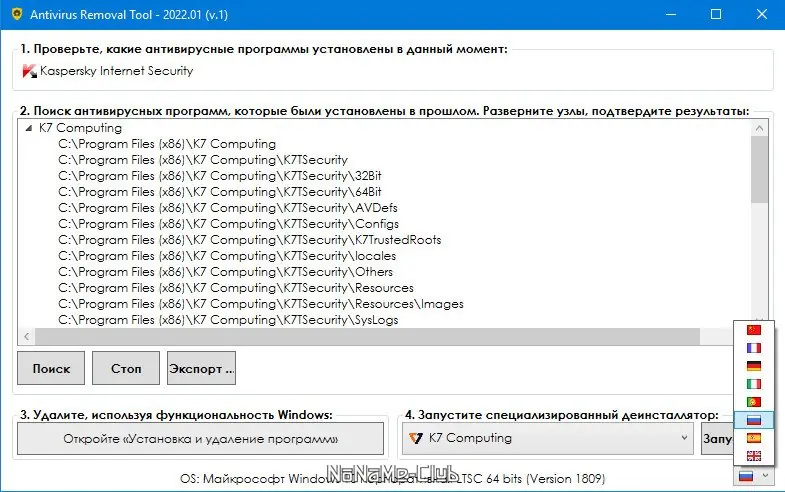Click the Kaspersky Internet Security logo icon
Image resolution: width=785 pixels, height=492 pixels.
click(29, 71)
